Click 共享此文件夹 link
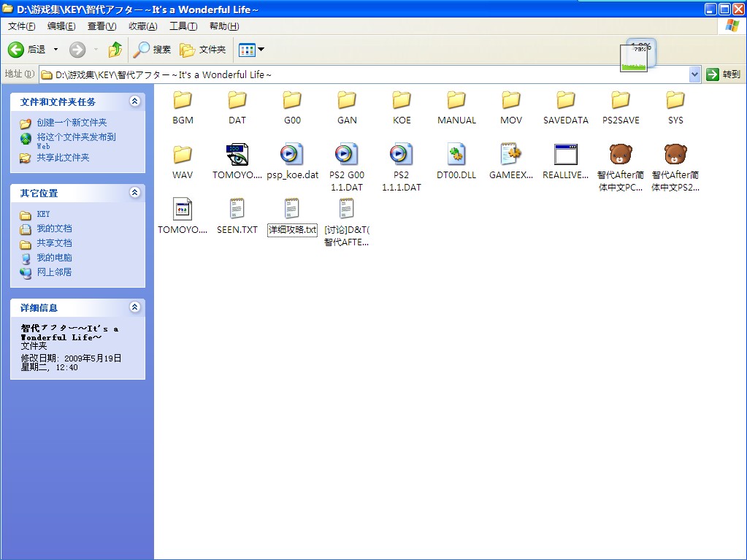The width and height of the screenshot is (747, 560). (x=63, y=158)
